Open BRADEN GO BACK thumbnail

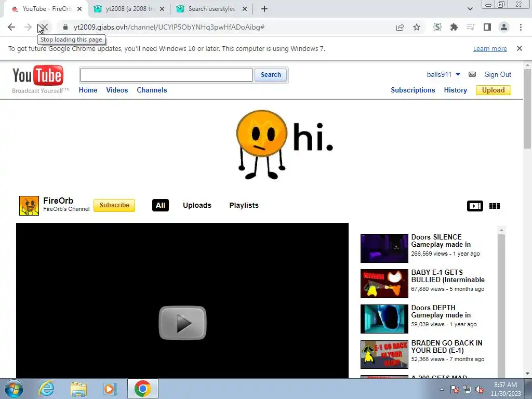(384, 354)
